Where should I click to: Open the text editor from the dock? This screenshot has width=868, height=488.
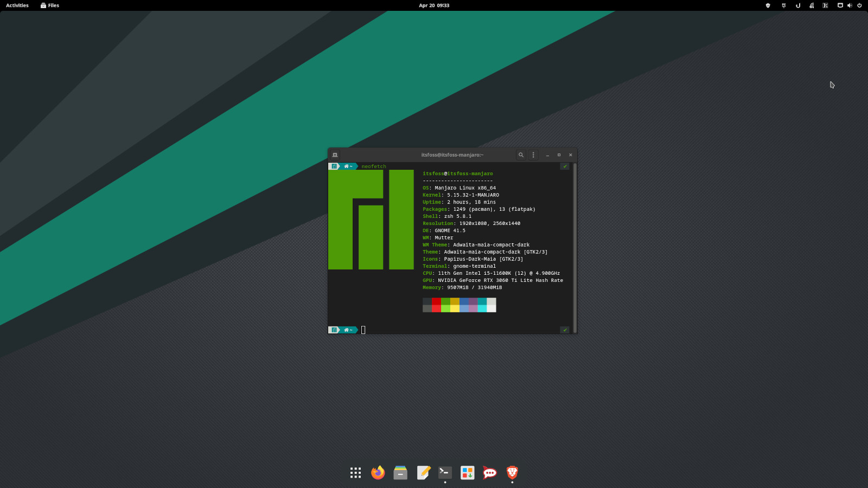pos(423,472)
